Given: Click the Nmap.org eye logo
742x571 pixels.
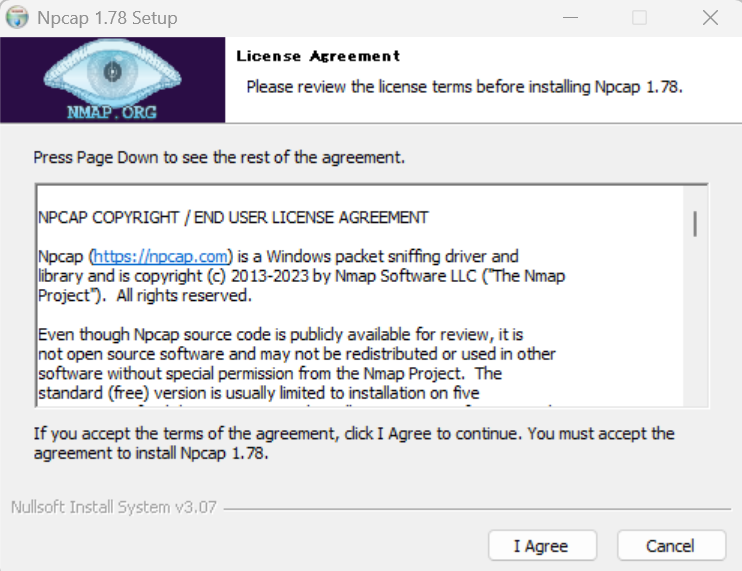Looking at the screenshot, I should point(112,79).
